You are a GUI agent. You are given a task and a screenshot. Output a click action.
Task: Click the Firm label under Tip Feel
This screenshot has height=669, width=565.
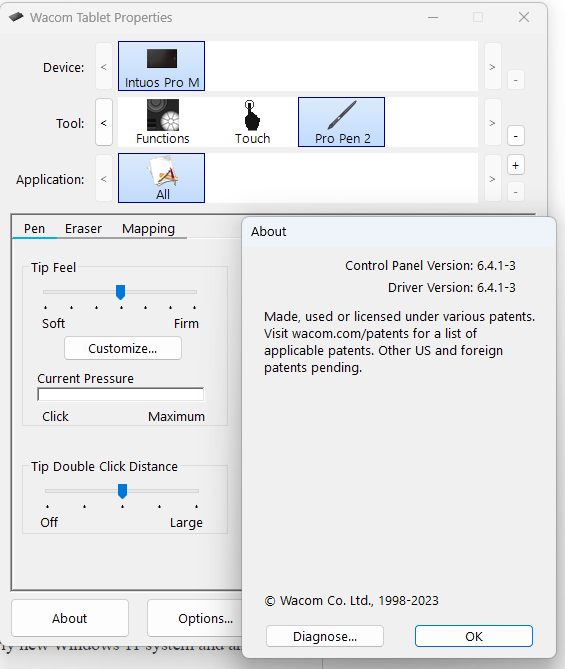click(186, 323)
